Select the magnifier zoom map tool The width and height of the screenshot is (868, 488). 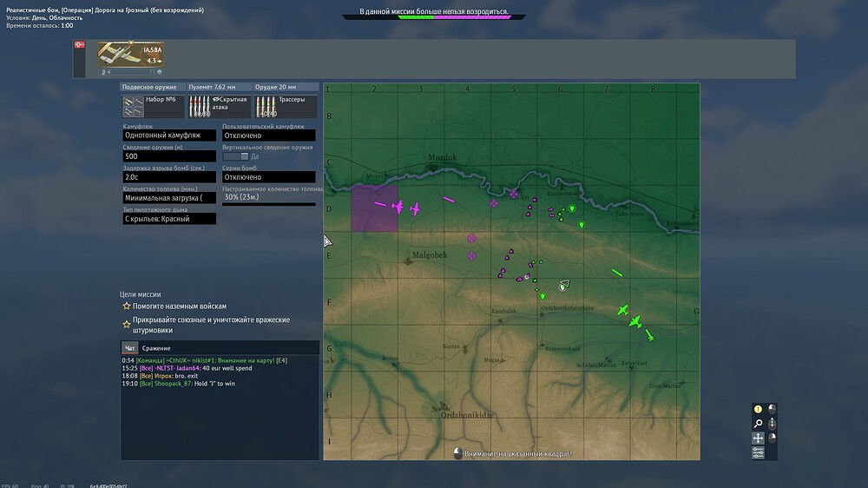tap(758, 424)
